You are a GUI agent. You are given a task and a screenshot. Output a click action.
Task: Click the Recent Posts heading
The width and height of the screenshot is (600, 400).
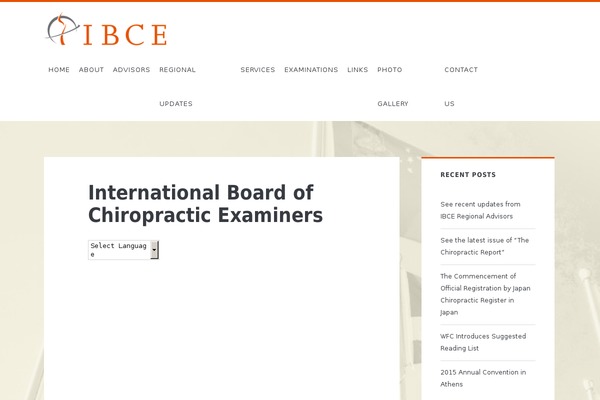(x=468, y=175)
